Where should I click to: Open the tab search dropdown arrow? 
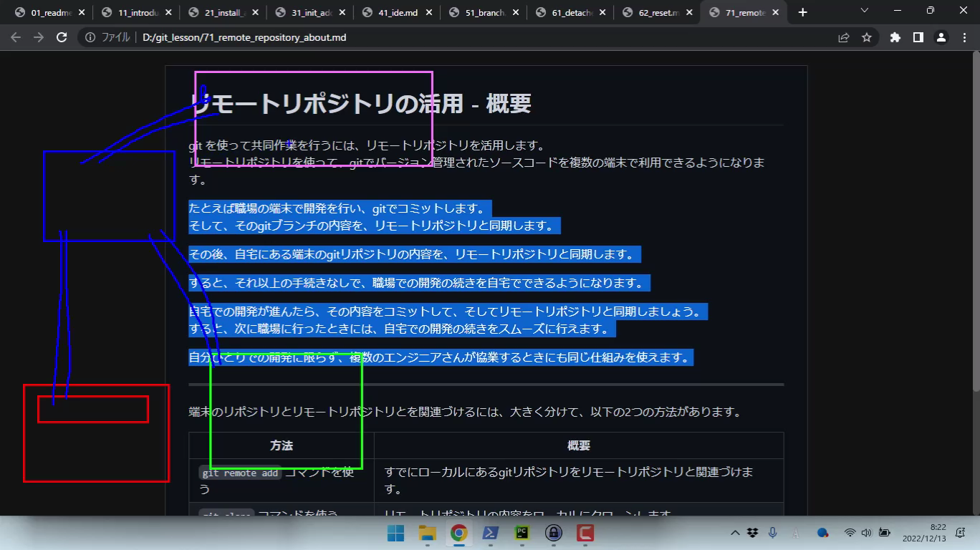(x=864, y=11)
